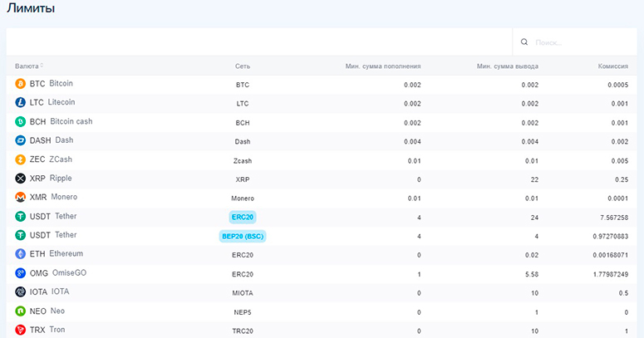Click the 0.0005 Bitcoin commission value
This screenshot has height=338, width=644.
point(617,85)
